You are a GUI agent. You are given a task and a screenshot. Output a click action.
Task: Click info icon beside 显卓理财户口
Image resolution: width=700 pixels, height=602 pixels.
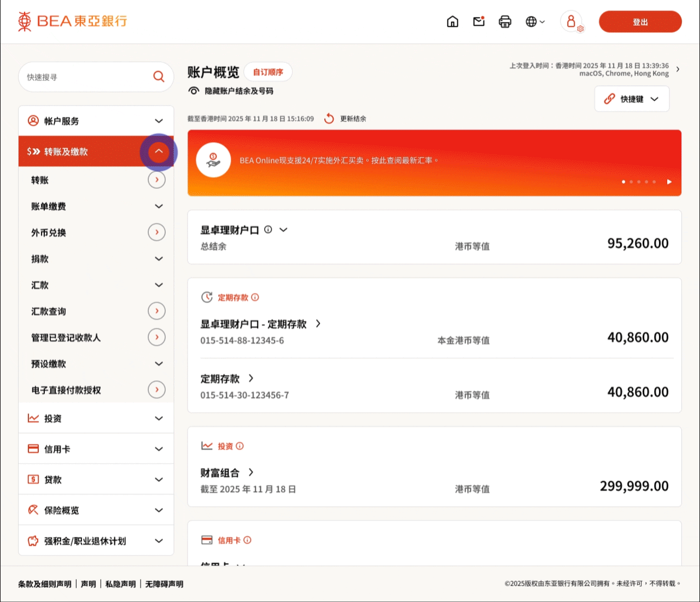pos(268,230)
